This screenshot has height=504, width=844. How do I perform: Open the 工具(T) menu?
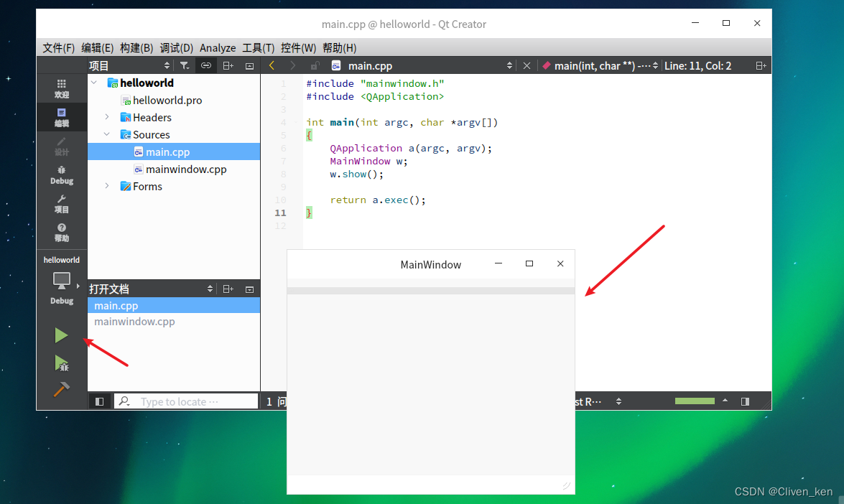(x=259, y=48)
